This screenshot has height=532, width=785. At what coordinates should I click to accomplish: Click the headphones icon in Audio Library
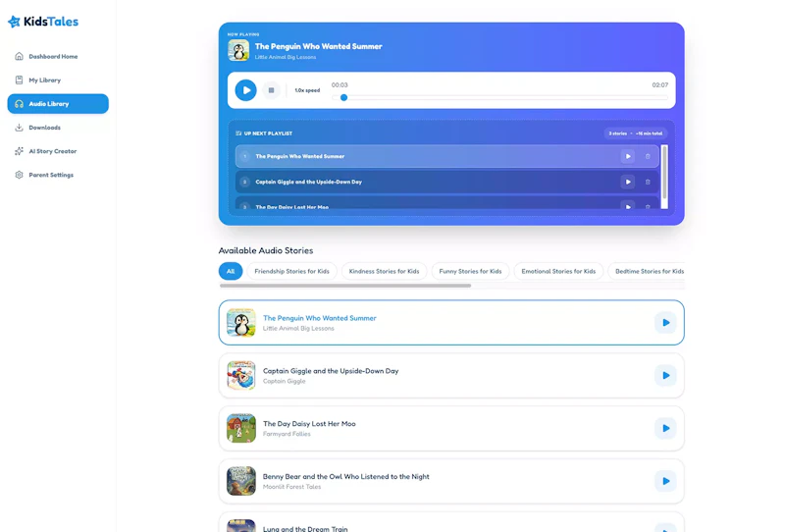pos(19,104)
